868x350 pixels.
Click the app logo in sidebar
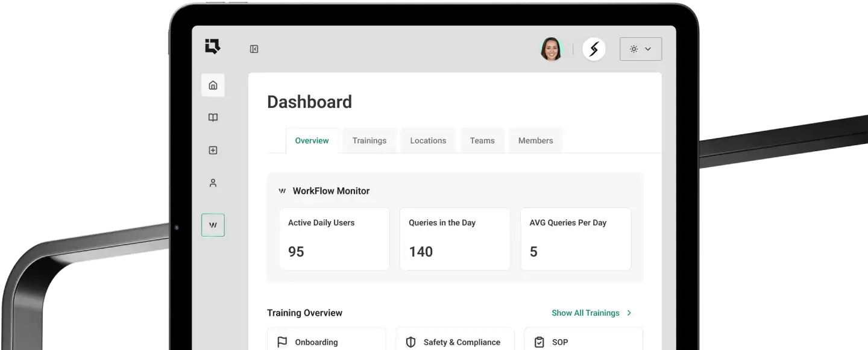tap(212, 47)
